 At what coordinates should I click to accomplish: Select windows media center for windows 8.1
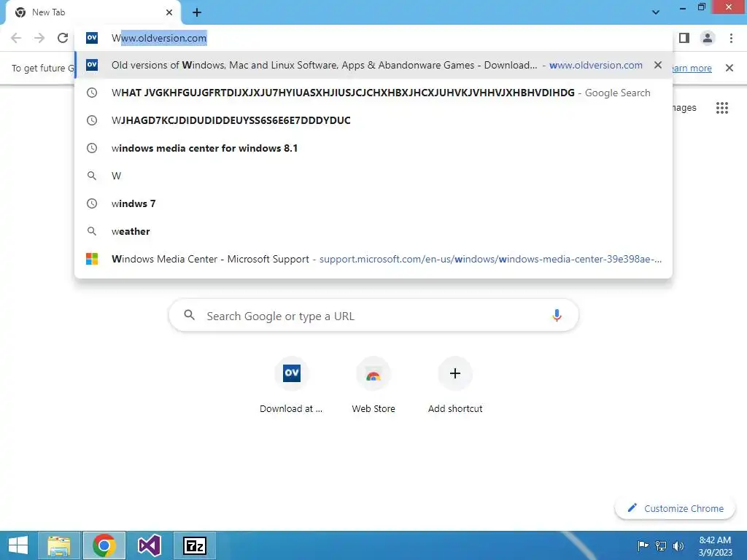pyautogui.click(x=373, y=148)
